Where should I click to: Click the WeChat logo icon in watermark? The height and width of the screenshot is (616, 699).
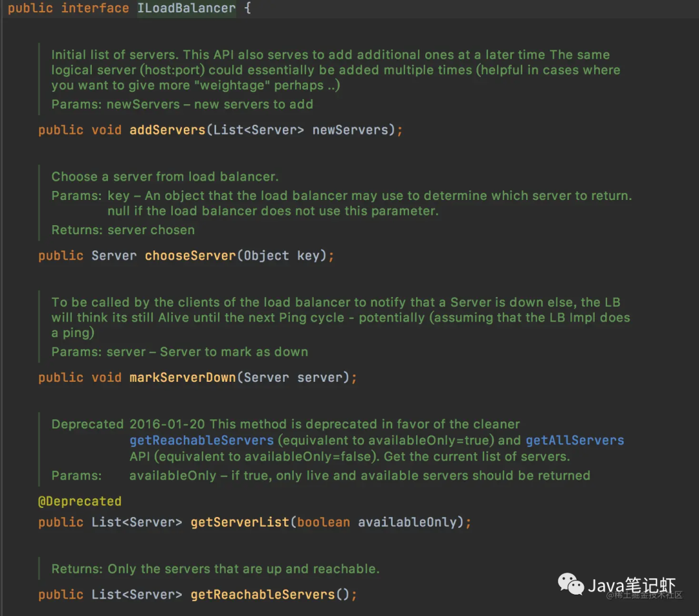pyautogui.click(x=571, y=585)
